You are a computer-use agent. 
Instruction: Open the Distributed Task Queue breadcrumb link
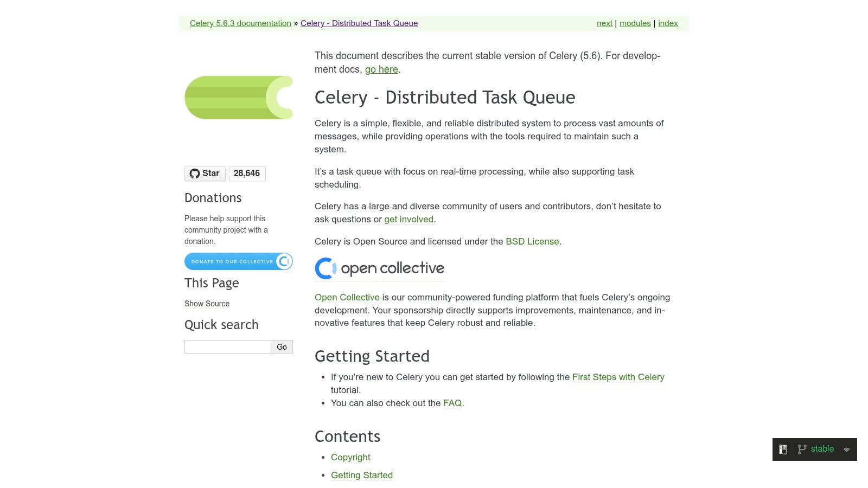point(359,23)
